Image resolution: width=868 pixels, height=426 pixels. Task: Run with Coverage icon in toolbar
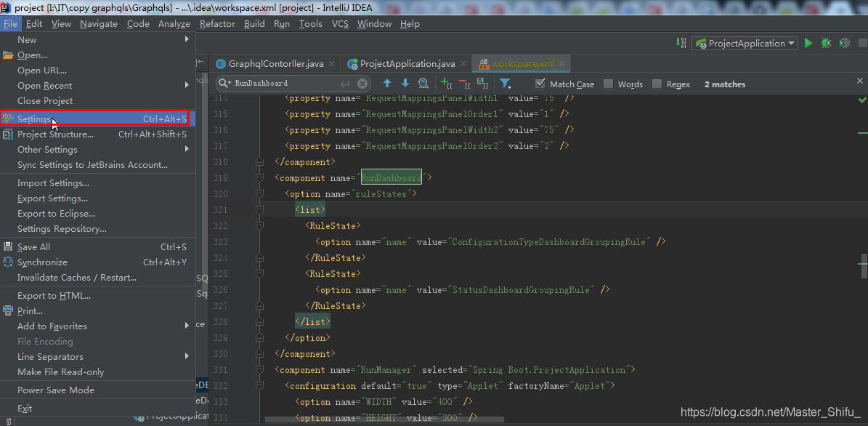[845, 43]
